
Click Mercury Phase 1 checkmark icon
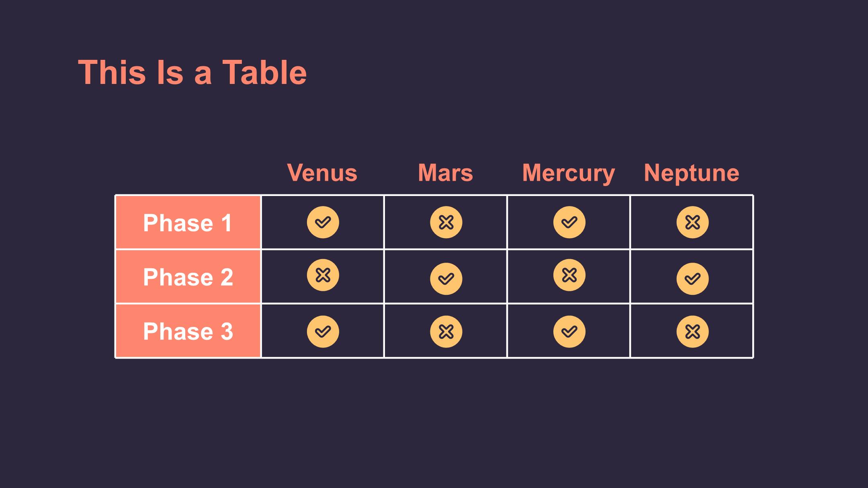[x=569, y=222]
